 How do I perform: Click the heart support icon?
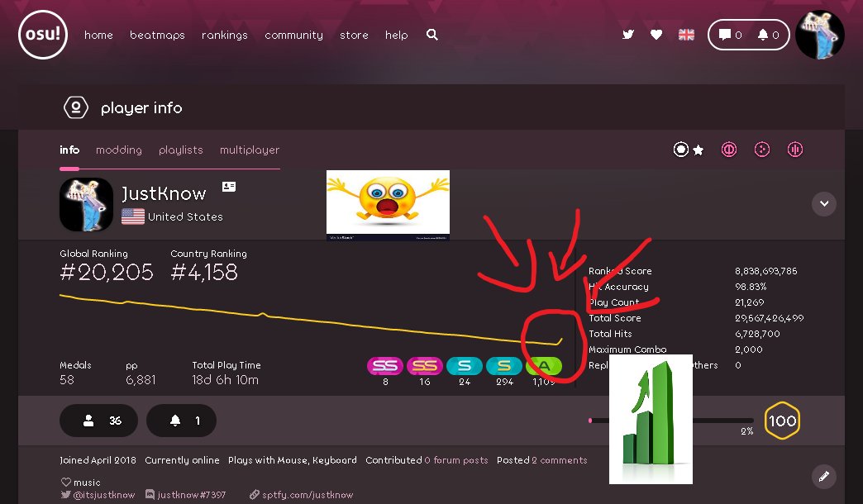pos(656,35)
